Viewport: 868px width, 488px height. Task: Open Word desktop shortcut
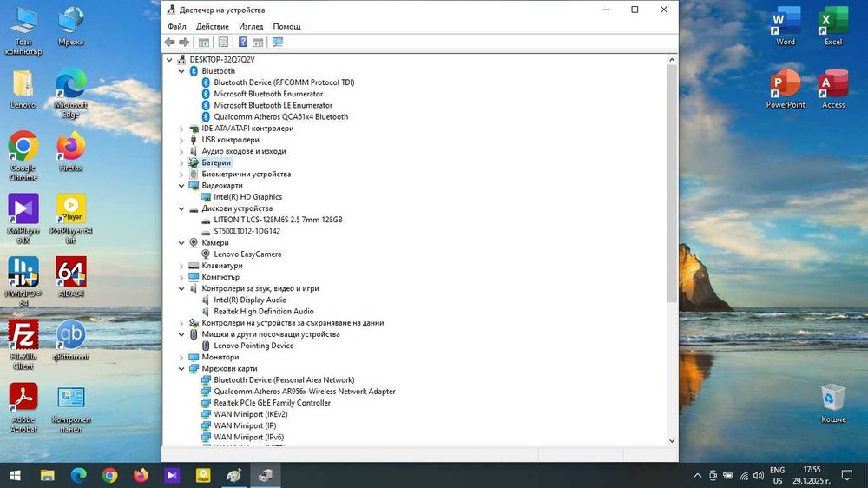pos(785,26)
